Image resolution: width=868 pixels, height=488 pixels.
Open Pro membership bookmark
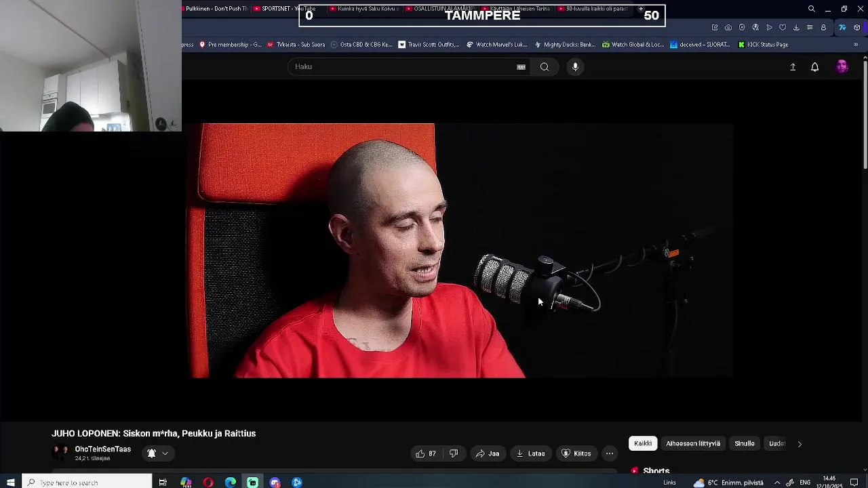tap(230, 45)
